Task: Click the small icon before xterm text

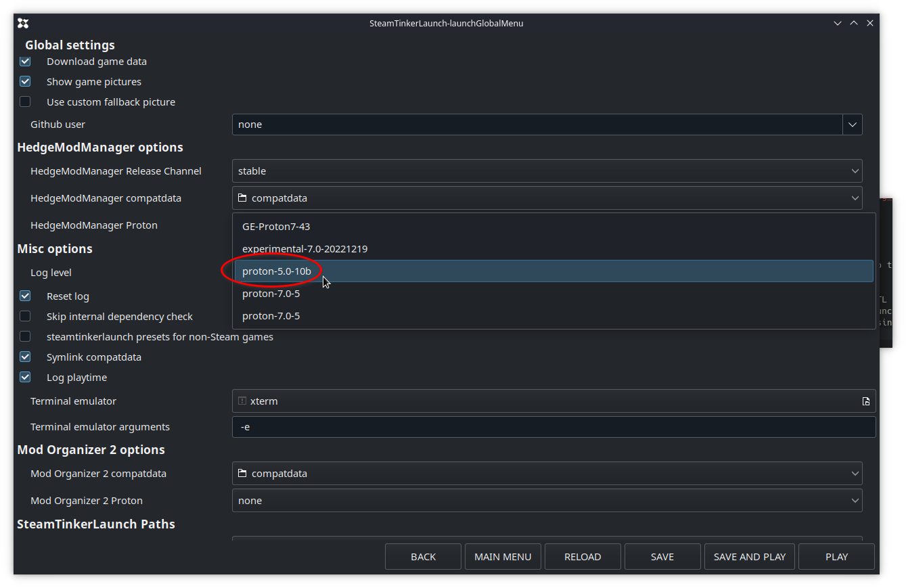Action: (242, 401)
